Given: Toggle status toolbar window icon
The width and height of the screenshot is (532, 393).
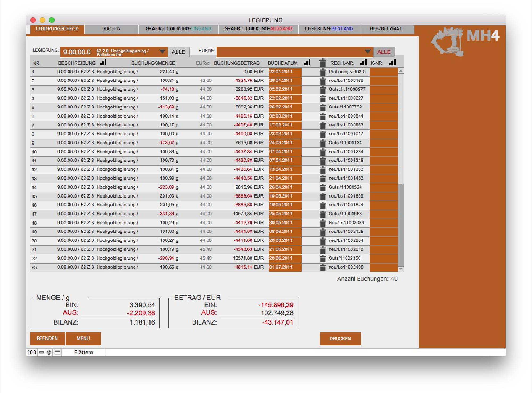Looking at the screenshot, I should point(57,352).
